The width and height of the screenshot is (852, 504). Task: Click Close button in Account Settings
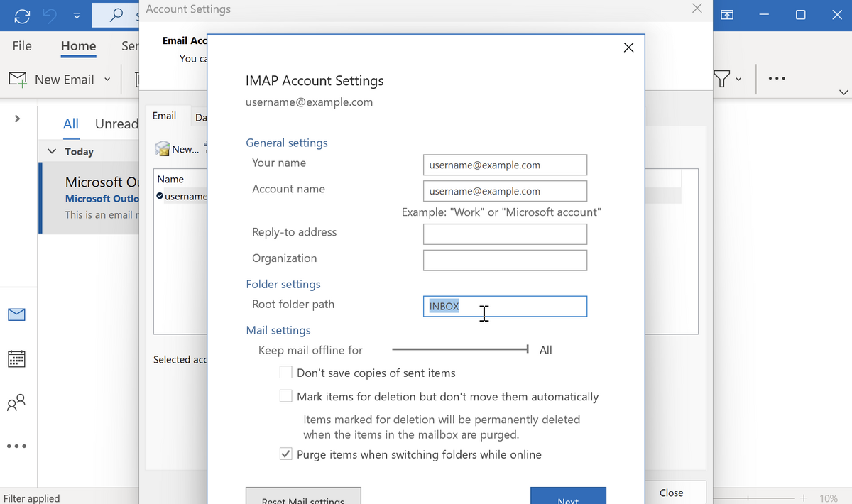coord(671,493)
